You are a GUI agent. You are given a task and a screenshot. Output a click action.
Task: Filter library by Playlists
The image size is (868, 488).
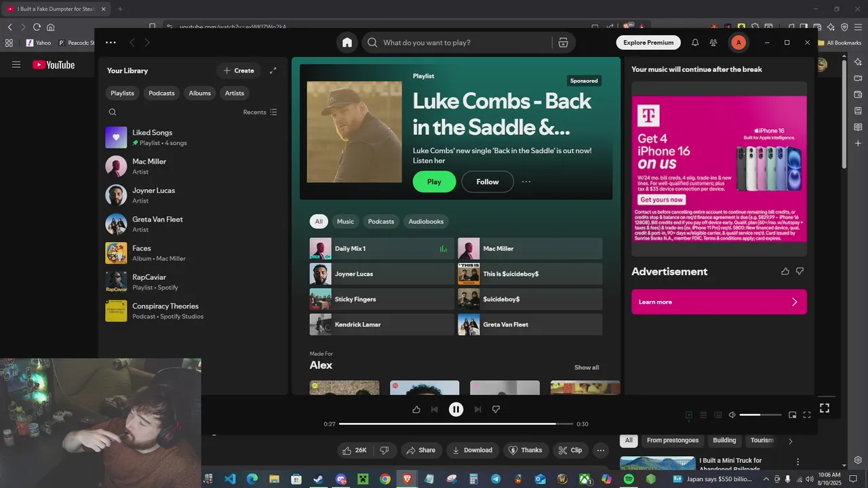pyautogui.click(x=123, y=93)
